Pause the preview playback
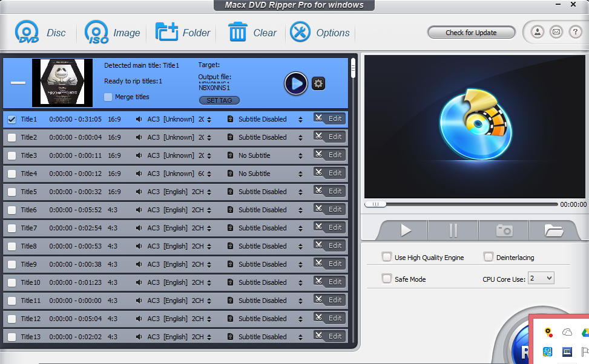This screenshot has height=364, width=589. click(453, 230)
